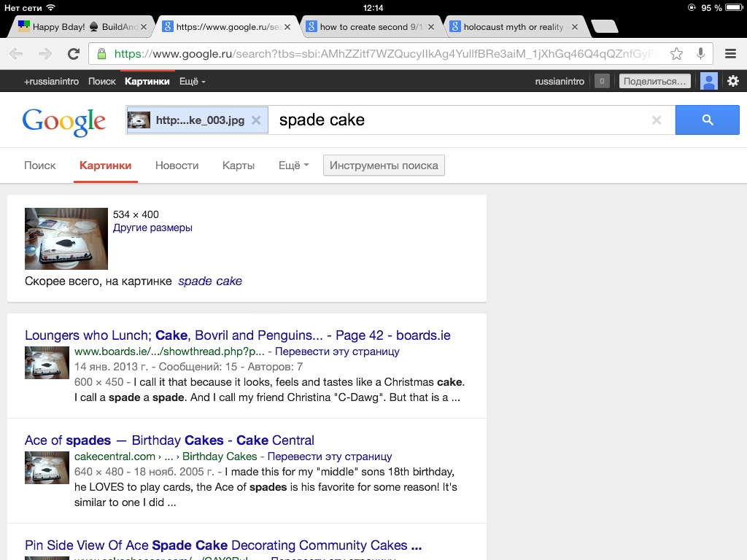747x560 pixels.
Task: Tap the orientation lock icon in status bar
Action: [692, 7]
